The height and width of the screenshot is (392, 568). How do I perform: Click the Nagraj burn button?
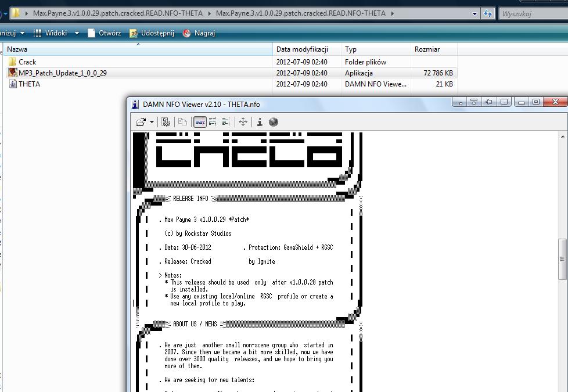199,33
